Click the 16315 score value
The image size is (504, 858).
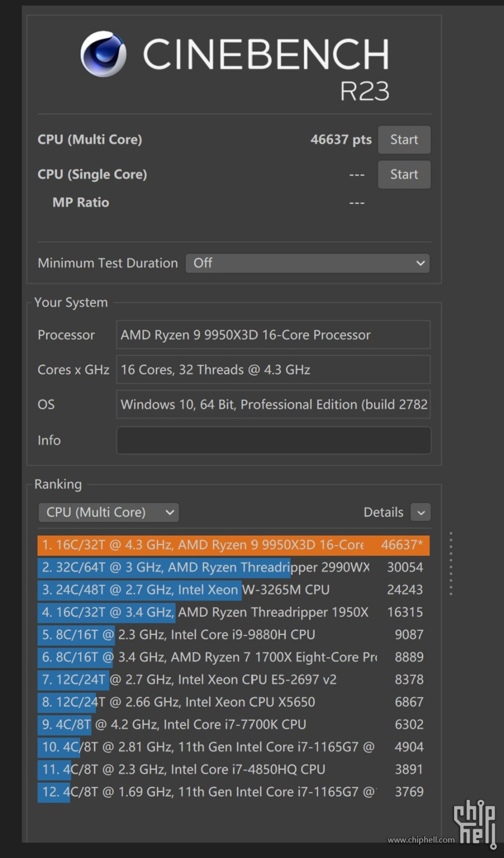pos(405,612)
